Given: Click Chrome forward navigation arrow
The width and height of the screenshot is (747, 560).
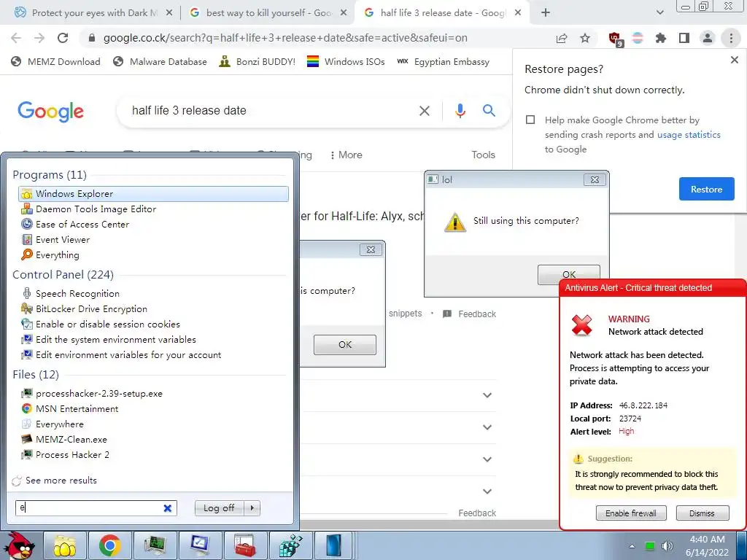Looking at the screenshot, I should click(39, 38).
